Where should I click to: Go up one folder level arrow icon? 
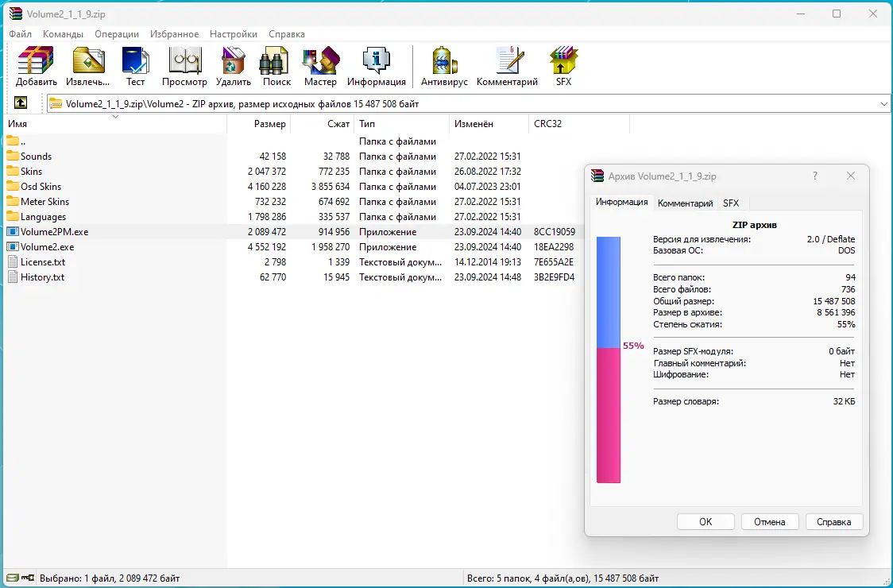point(21,103)
